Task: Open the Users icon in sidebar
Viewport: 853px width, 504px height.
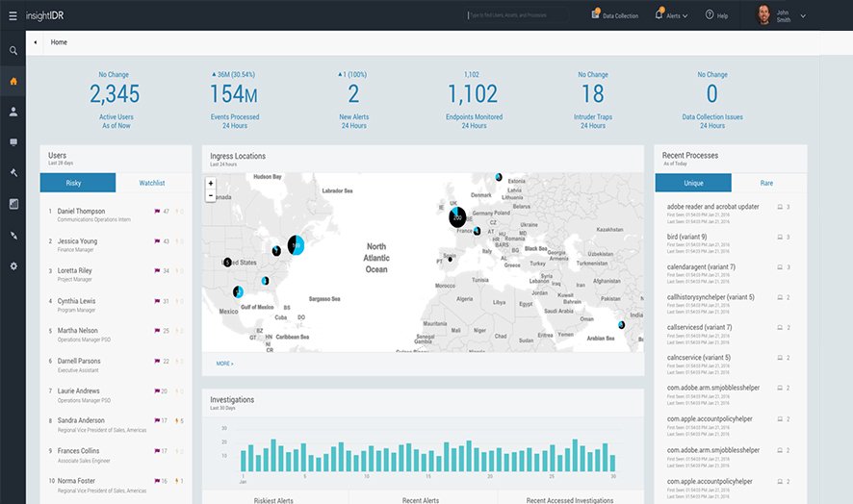Action: pos(13,112)
